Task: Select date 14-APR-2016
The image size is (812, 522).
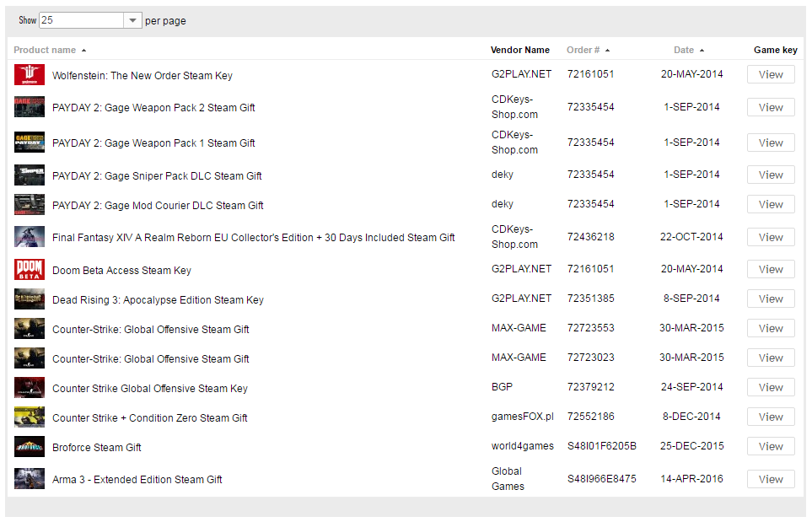Action: (692, 479)
